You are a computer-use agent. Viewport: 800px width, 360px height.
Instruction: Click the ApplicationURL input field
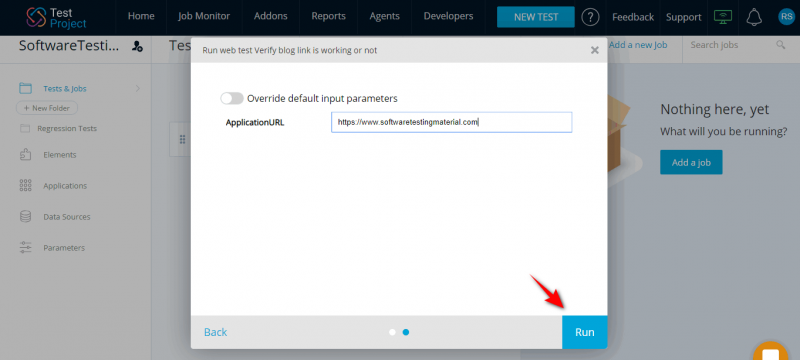pyautogui.click(x=452, y=122)
